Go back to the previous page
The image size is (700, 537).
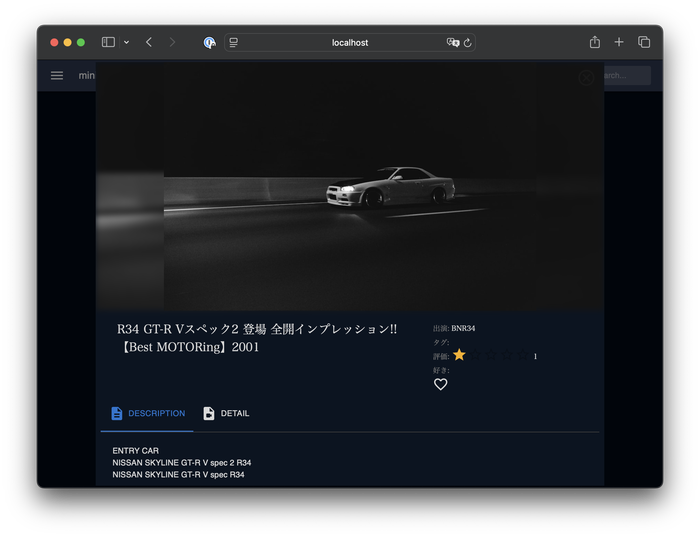coord(149,42)
